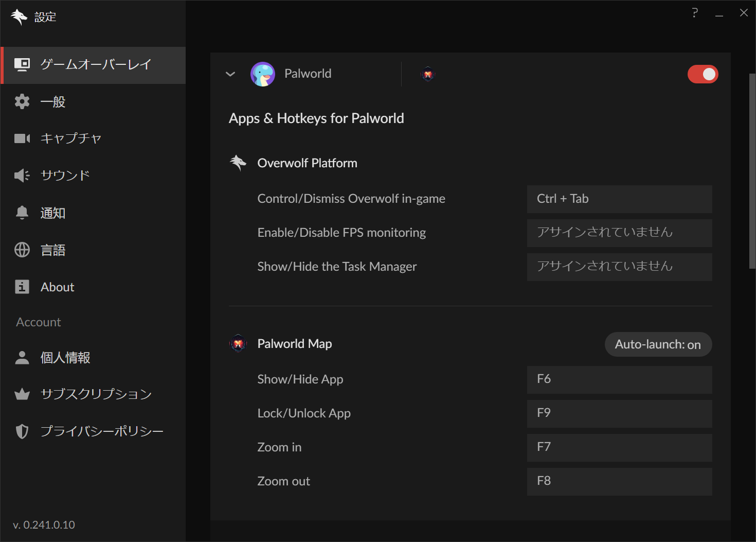Click the Overwolf wolf logo in title bar
The image size is (756, 542).
pyautogui.click(x=19, y=17)
